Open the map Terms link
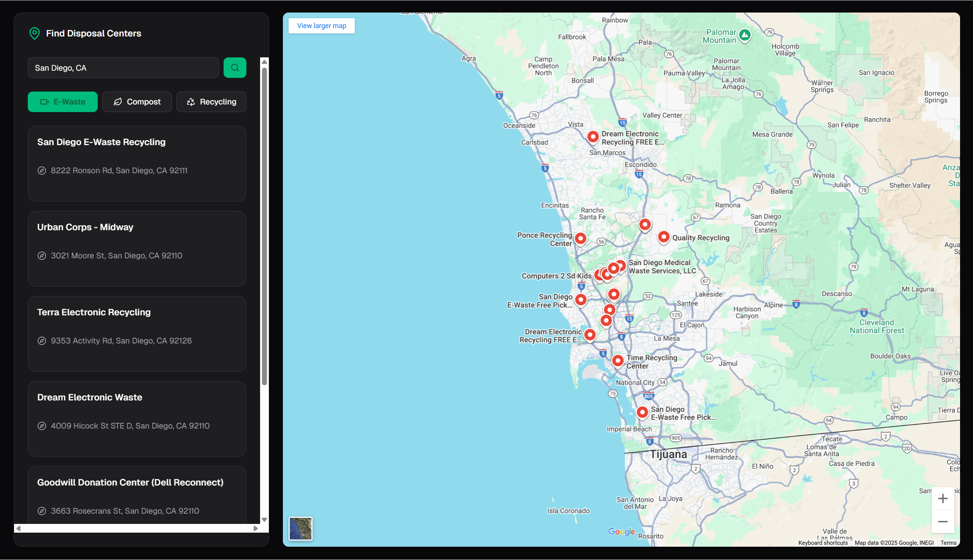Viewport: 973px width, 560px height. [948, 543]
